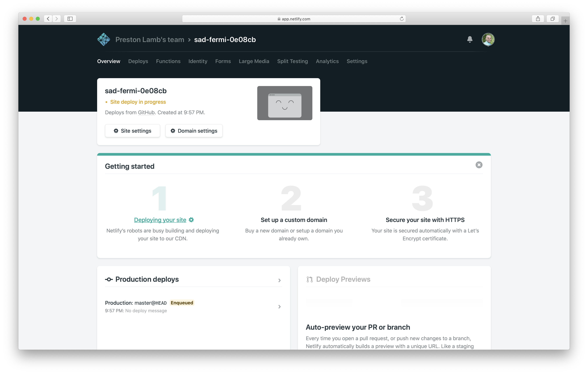Expand the master@HEAD deploy row chevron
588x374 pixels.
279,307
